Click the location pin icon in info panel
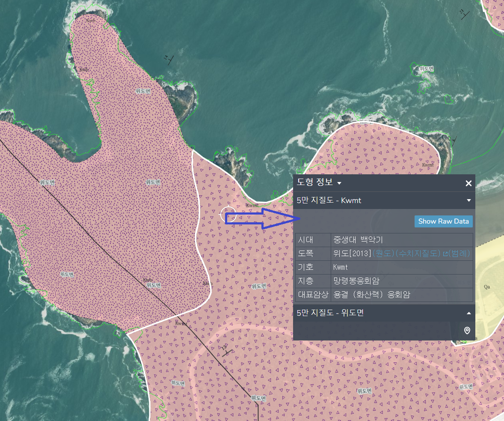 click(467, 330)
